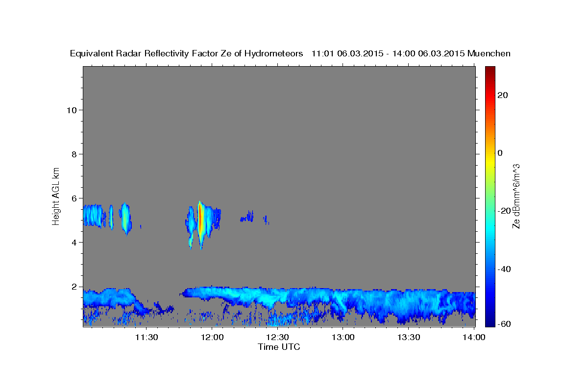Click the 11:30 time tick label
Image resolution: width=588 pixels, height=392 pixels.
146,337
